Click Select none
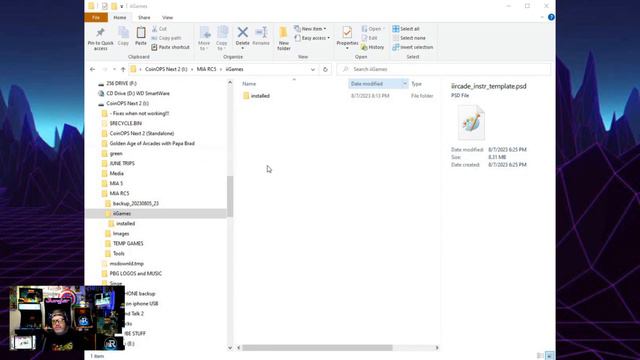Viewport: 640px width, 360px height. click(x=409, y=38)
